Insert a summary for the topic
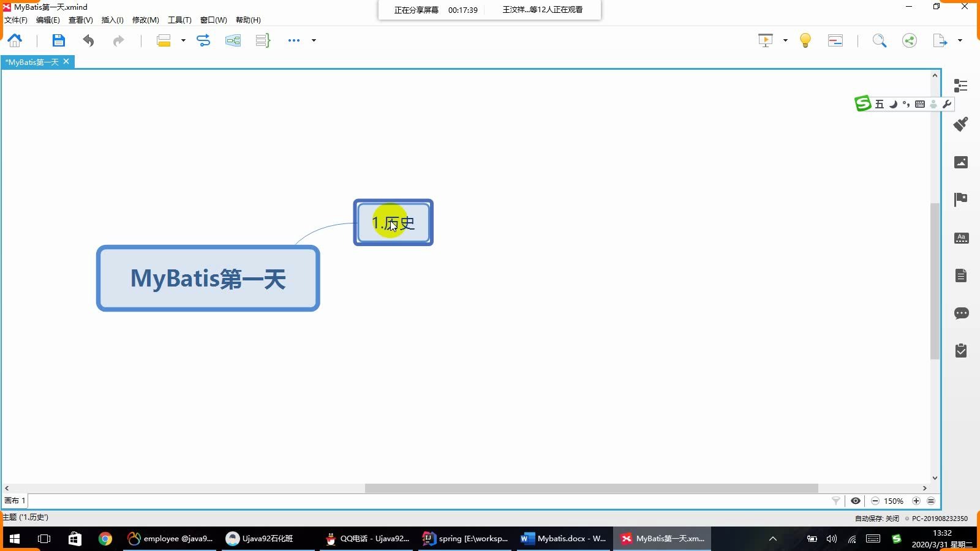The height and width of the screenshot is (551, 980). click(x=262, y=40)
